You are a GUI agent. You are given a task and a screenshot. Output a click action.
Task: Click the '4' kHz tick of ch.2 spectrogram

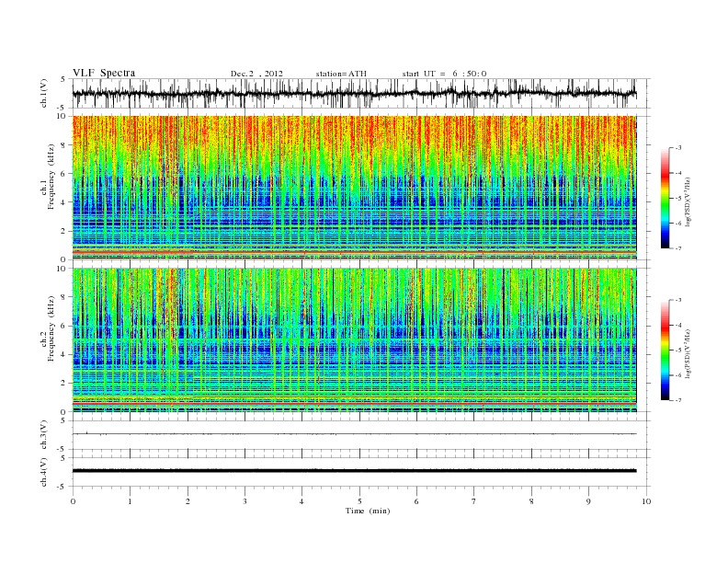[64, 354]
